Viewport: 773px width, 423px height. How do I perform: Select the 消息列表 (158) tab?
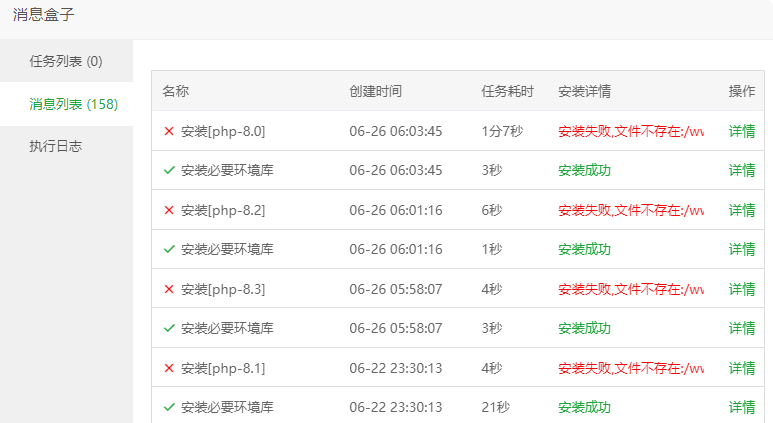[66, 104]
